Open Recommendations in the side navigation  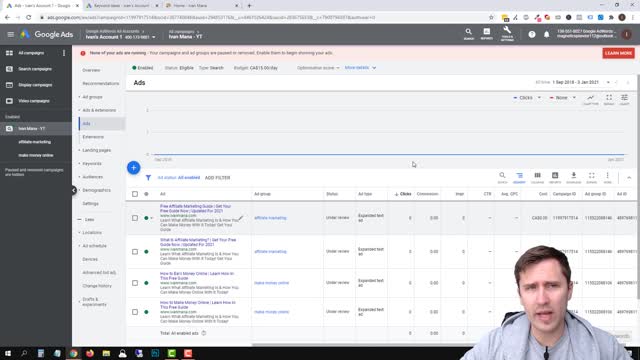coord(100,84)
